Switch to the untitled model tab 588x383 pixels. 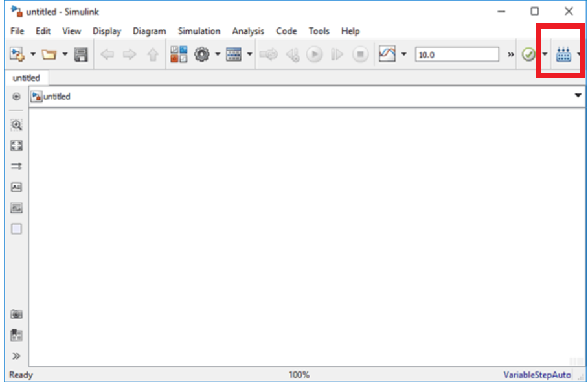[26, 78]
